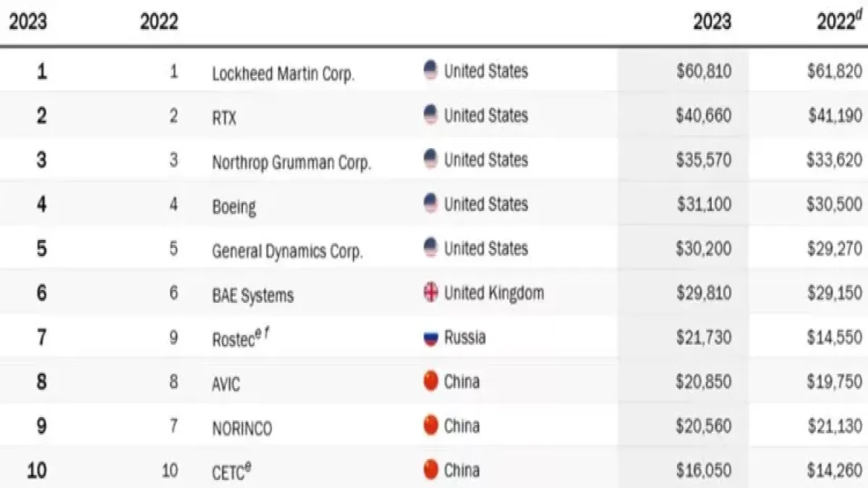Click the United Kingdom flag icon
Screen dimensions: 868x488
[x=430, y=293]
